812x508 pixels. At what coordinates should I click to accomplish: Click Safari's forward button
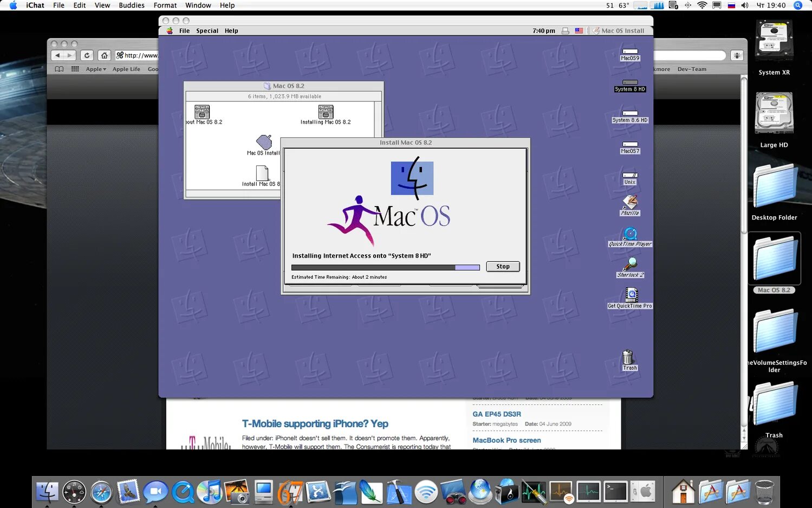(70, 55)
